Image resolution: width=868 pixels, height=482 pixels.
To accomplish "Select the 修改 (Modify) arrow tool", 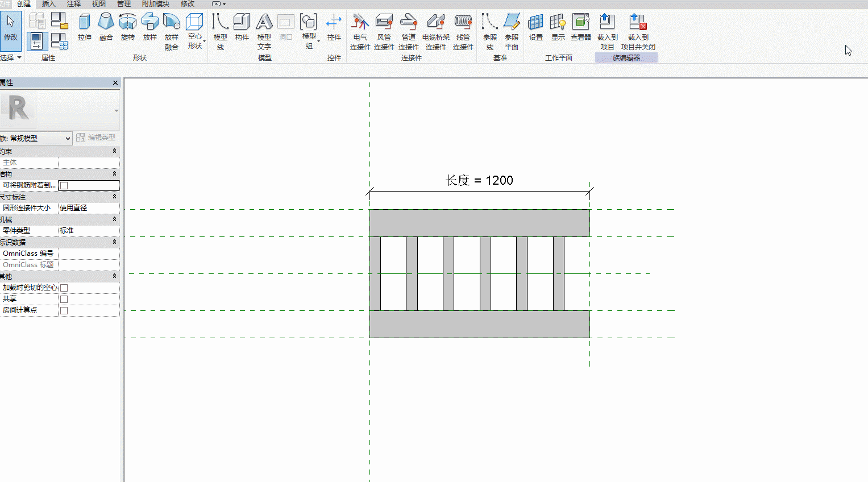I will (x=10, y=31).
